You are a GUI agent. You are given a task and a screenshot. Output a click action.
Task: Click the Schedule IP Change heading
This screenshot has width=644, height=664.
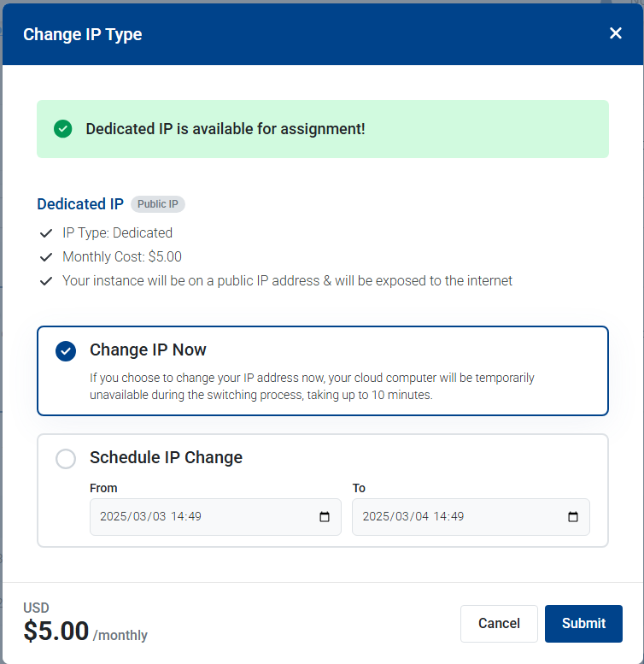[166, 457]
